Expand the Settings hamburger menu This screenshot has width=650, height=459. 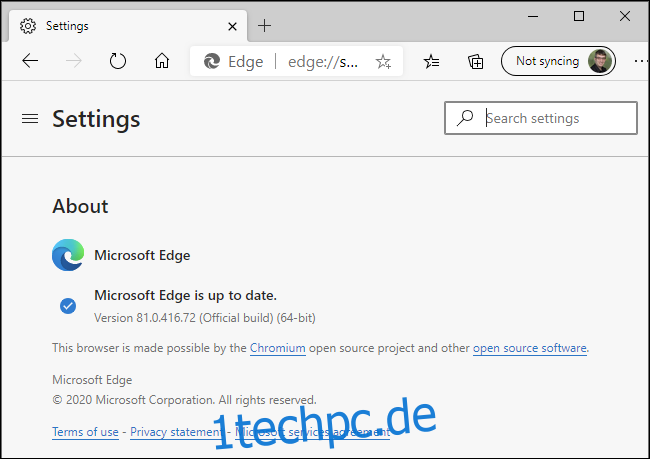click(x=30, y=119)
